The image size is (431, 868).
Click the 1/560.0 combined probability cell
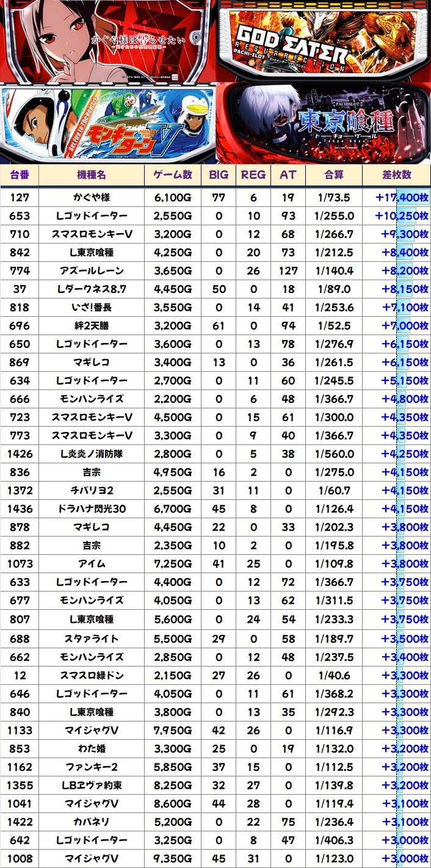[334, 454]
